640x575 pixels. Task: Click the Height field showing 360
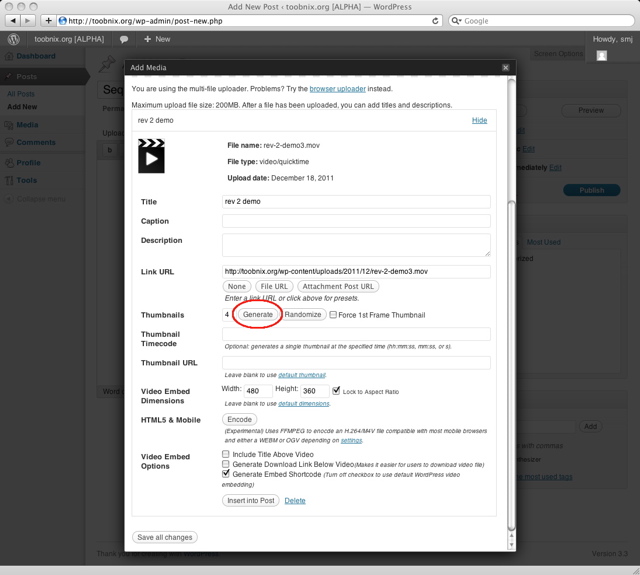(x=315, y=391)
